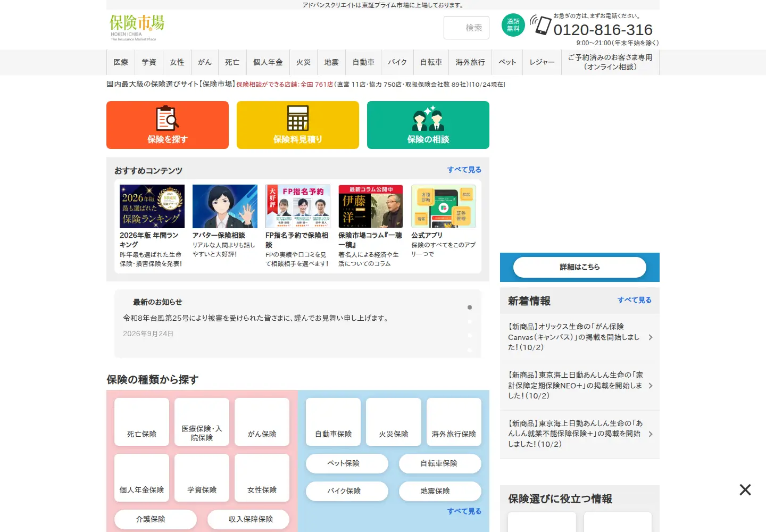Open 保険の相談 green tile

pyautogui.click(x=428, y=125)
